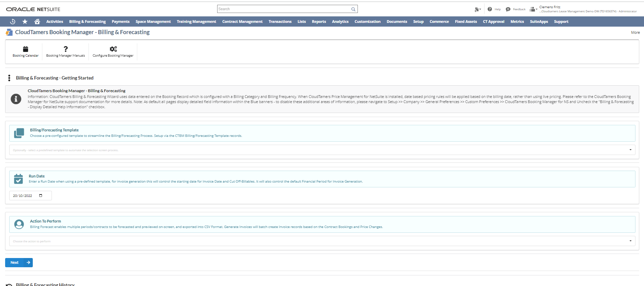The height and width of the screenshot is (286, 644).
Task: Open the CT Approval menu
Action: coord(493,22)
